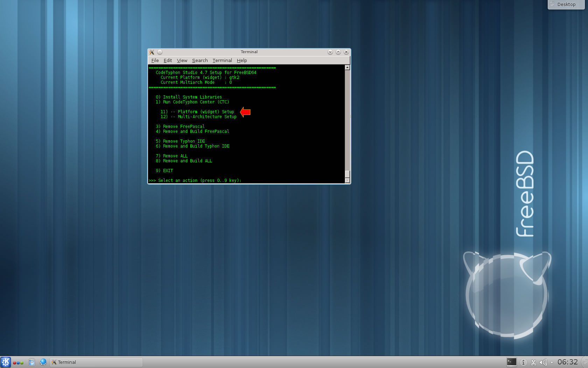Click '9) EXIT' line
588x368 pixels.
[x=164, y=171]
